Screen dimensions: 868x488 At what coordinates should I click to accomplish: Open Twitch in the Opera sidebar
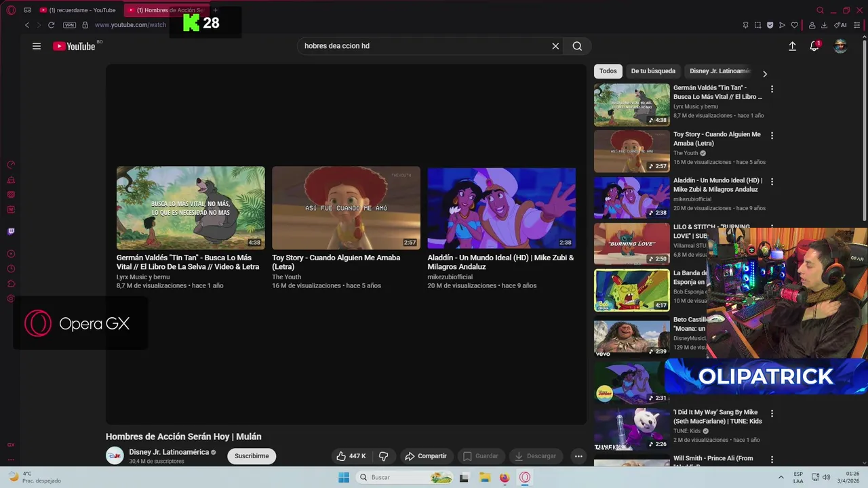pos(11,231)
